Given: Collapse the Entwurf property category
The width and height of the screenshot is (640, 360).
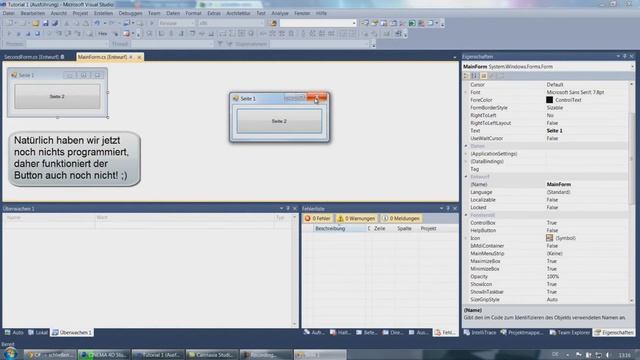Looking at the screenshot, I should [x=466, y=177].
